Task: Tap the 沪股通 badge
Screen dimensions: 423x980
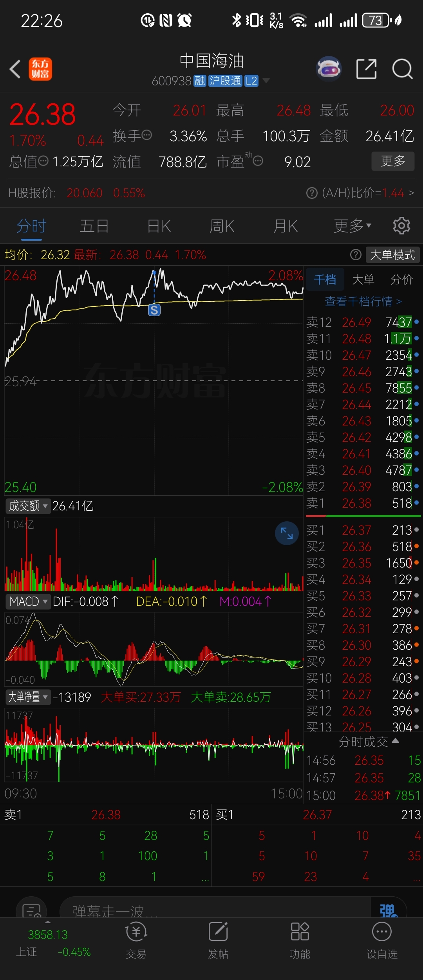Action: 225,81
